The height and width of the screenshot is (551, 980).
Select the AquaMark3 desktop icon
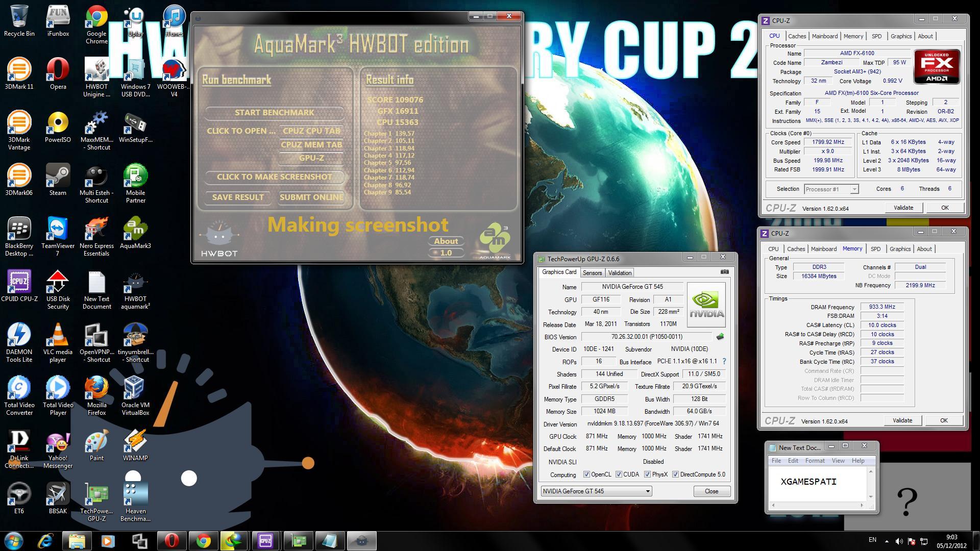(135, 233)
